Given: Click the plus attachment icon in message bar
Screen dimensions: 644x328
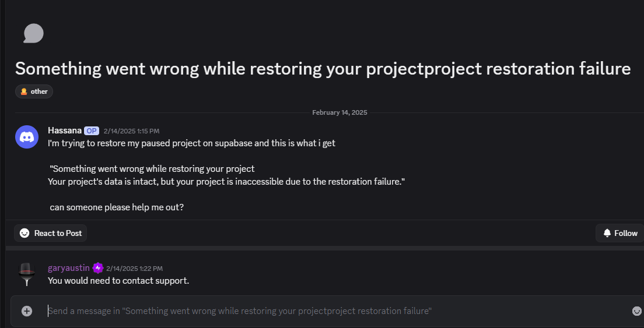Looking at the screenshot, I should pos(27,311).
